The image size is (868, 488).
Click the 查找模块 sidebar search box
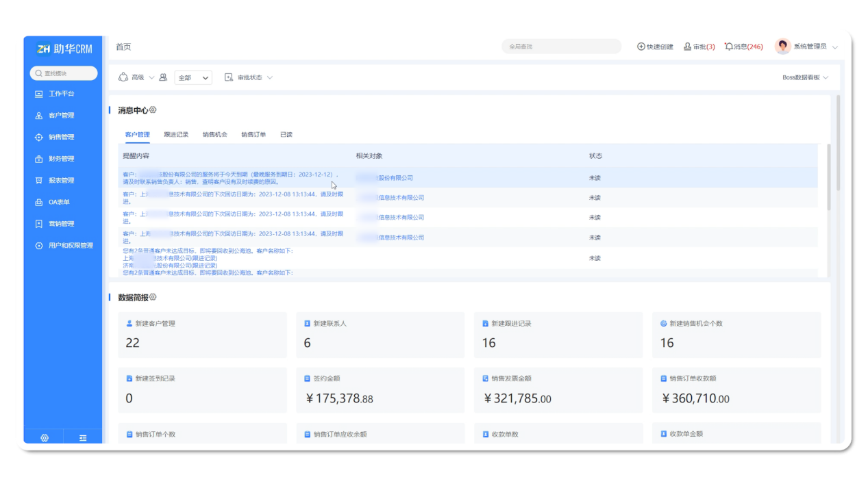(64, 73)
